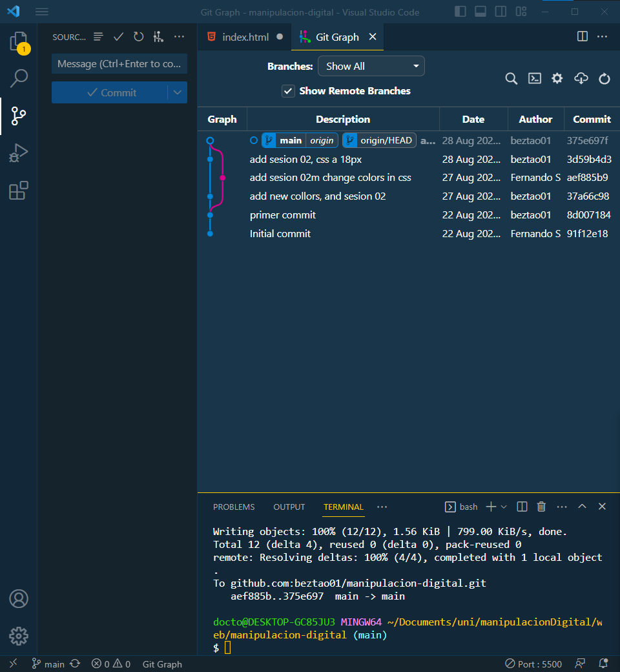
Task: Open the Search view in activity bar
Action: (x=19, y=78)
